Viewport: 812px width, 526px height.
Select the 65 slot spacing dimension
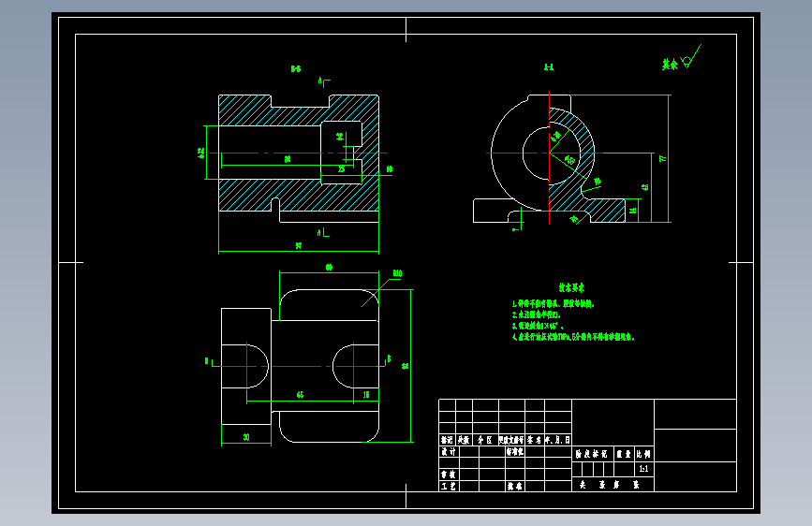tap(300, 395)
